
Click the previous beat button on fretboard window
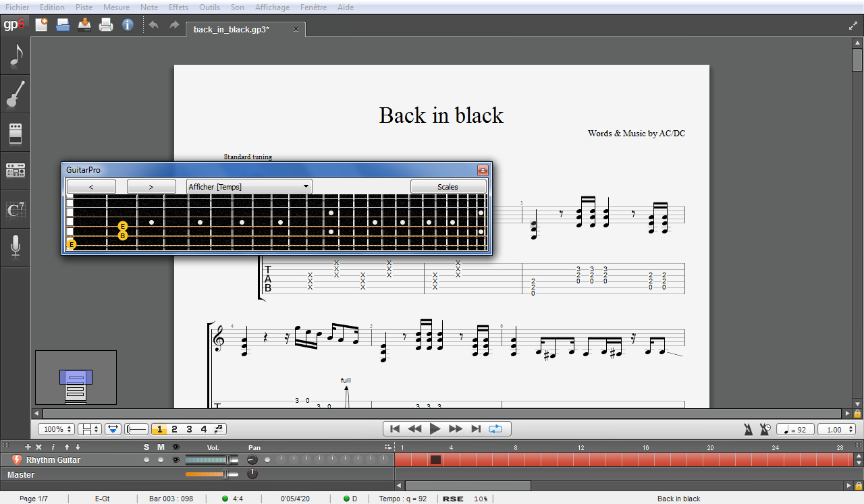tap(91, 187)
